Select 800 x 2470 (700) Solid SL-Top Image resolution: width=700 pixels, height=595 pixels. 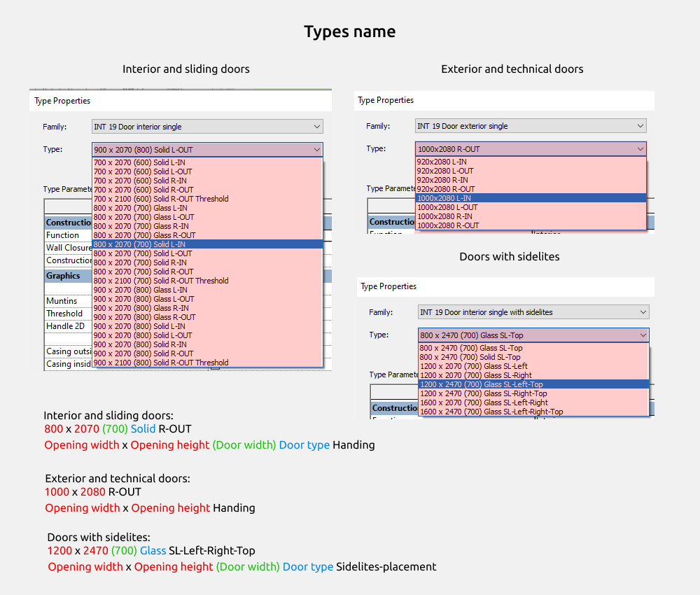click(x=533, y=357)
